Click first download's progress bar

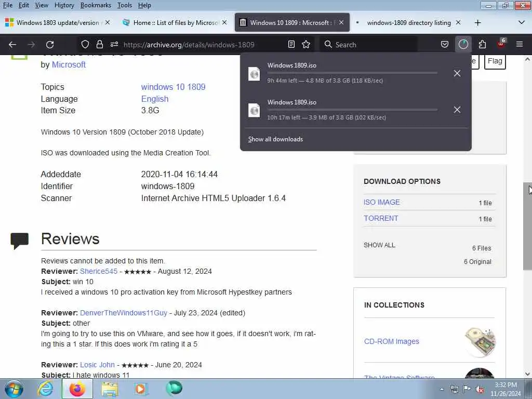tap(352, 73)
